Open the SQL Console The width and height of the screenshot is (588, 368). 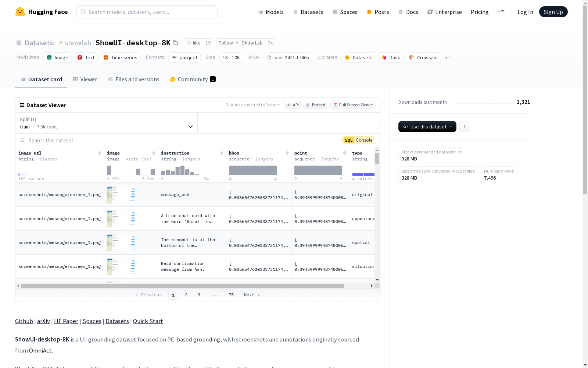(358, 140)
